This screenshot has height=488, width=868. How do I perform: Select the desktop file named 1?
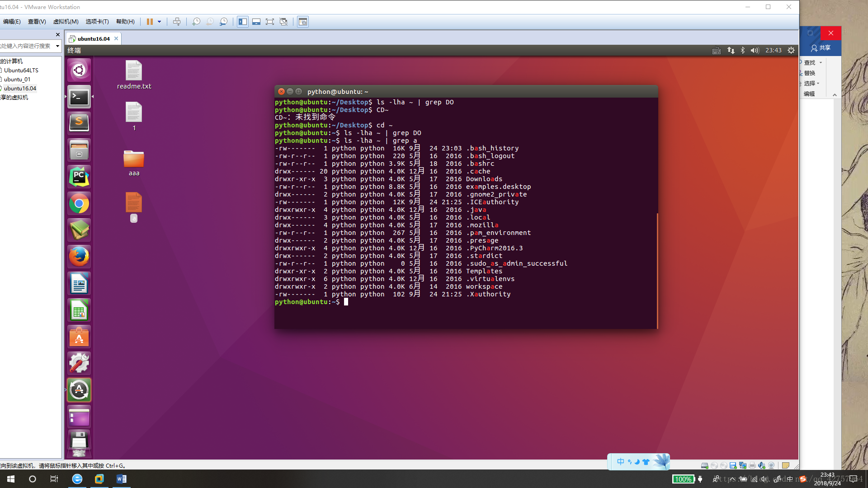point(134,117)
